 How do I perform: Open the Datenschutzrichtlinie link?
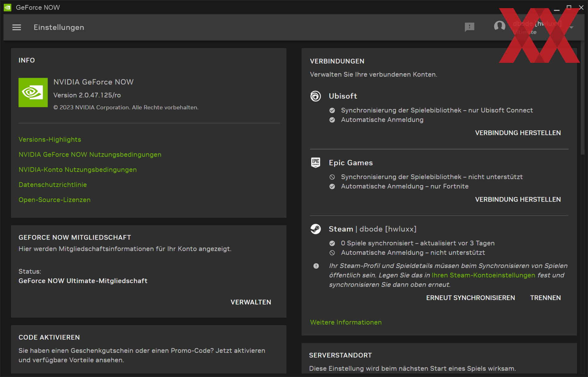(53, 185)
